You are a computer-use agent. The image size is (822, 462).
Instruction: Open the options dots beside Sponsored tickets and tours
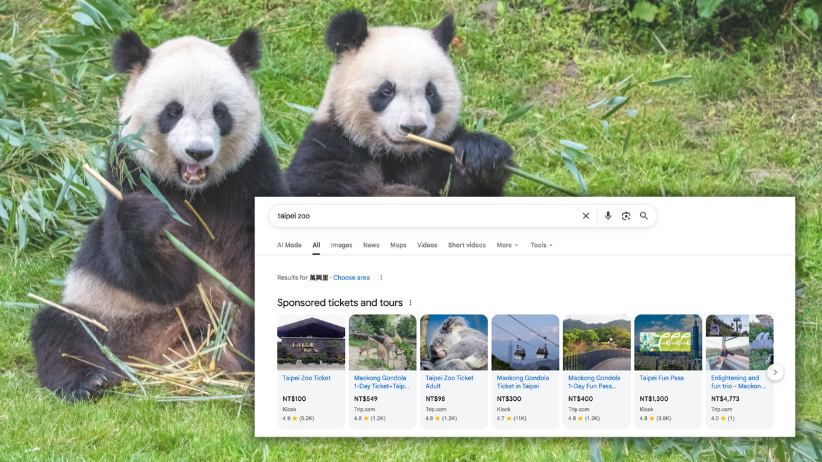click(x=410, y=303)
